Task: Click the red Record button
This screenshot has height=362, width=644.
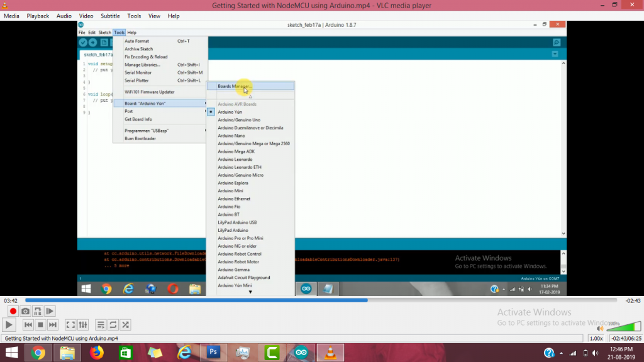Action: pos(13,311)
